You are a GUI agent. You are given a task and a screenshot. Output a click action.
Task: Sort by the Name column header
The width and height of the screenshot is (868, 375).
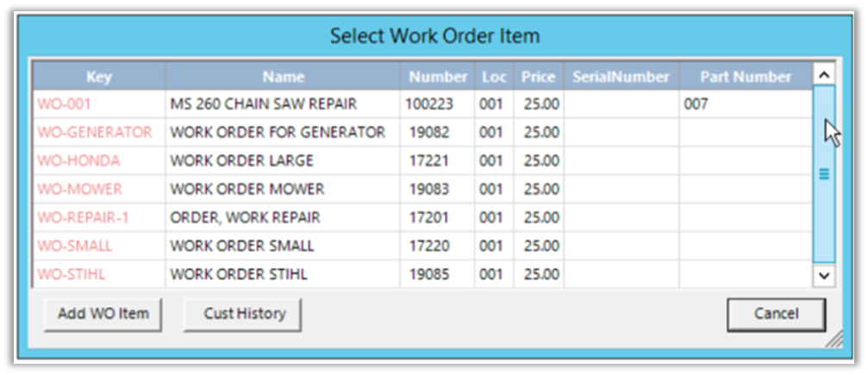[284, 77]
